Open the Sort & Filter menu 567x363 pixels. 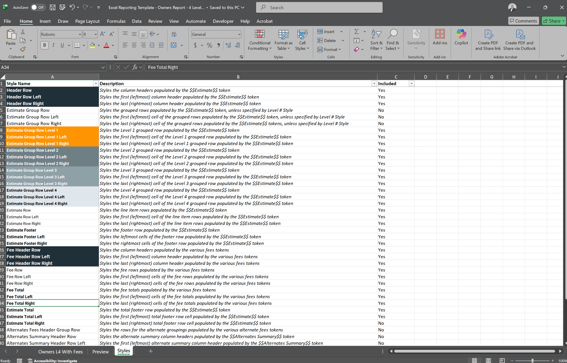[x=376, y=40]
